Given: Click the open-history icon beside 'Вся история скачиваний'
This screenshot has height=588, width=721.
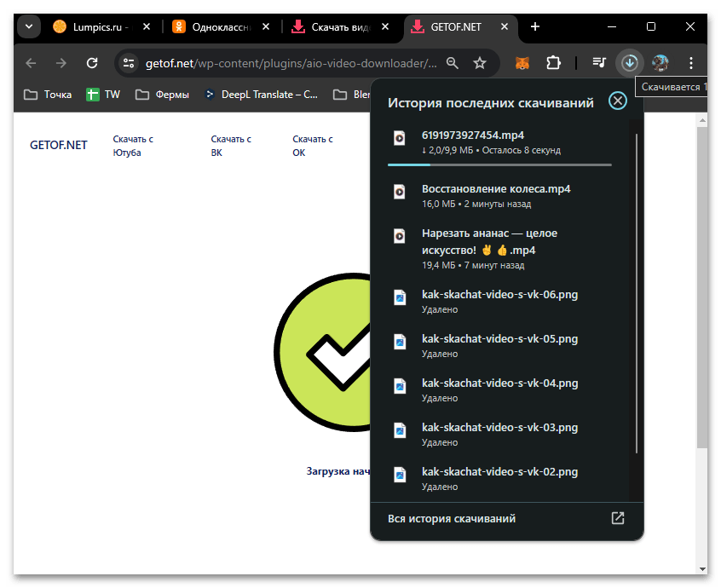Looking at the screenshot, I should tap(617, 517).
